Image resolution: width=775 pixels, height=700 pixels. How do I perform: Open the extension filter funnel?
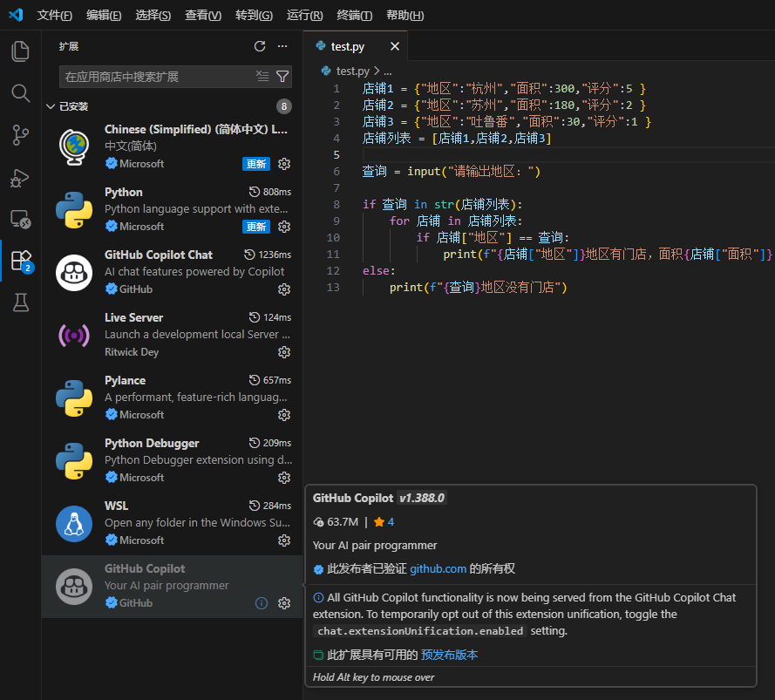pos(282,76)
